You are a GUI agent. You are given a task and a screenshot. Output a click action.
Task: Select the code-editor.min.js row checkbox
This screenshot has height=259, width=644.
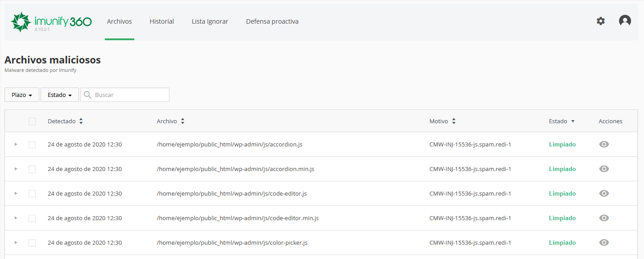tap(32, 218)
